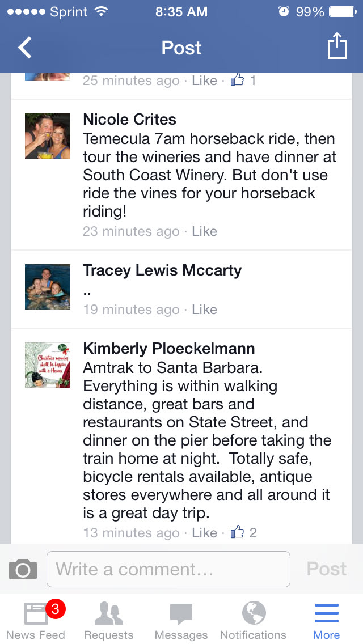Tap the camera icon beside comment box
The height and width of the screenshot is (644, 363).
point(23,569)
